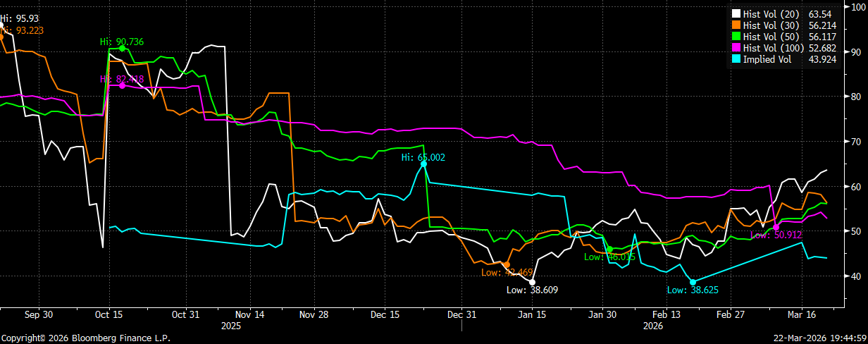The width and height of the screenshot is (868, 344).
Task: Click the Jan 15 date on x-axis
Action: (x=532, y=314)
